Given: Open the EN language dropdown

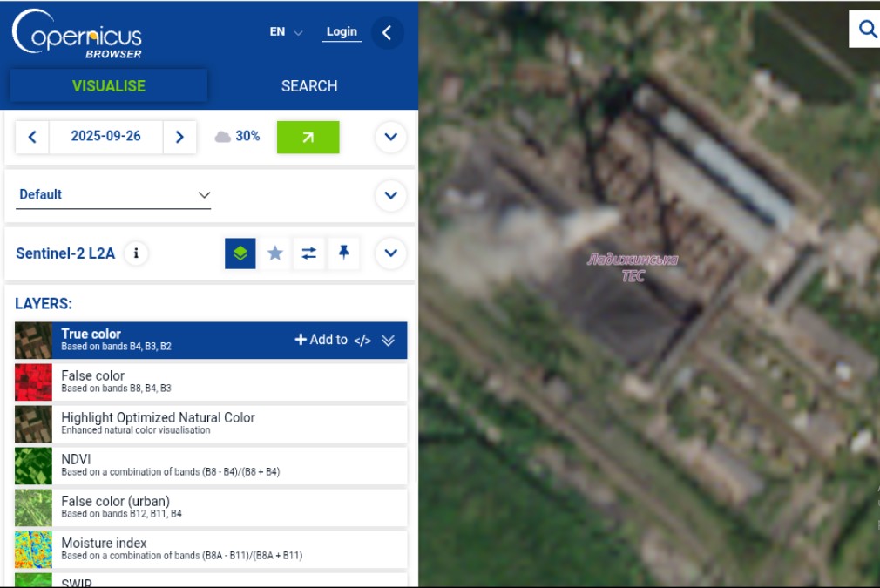Looking at the screenshot, I should click(x=286, y=32).
